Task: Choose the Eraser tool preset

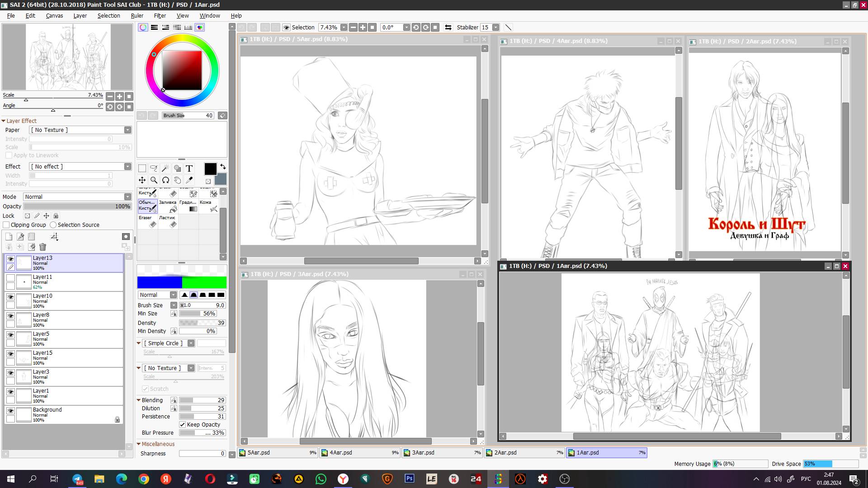Action: [147, 221]
